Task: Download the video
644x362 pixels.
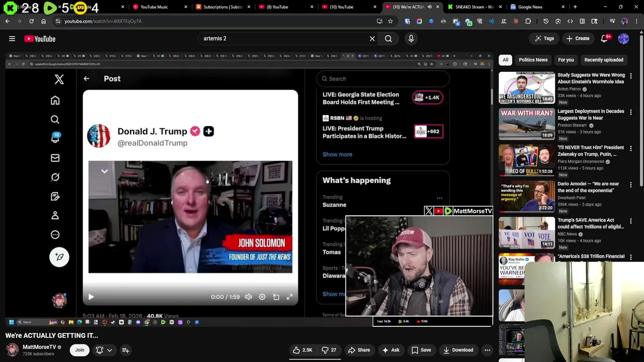Action: tap(458, 350)
